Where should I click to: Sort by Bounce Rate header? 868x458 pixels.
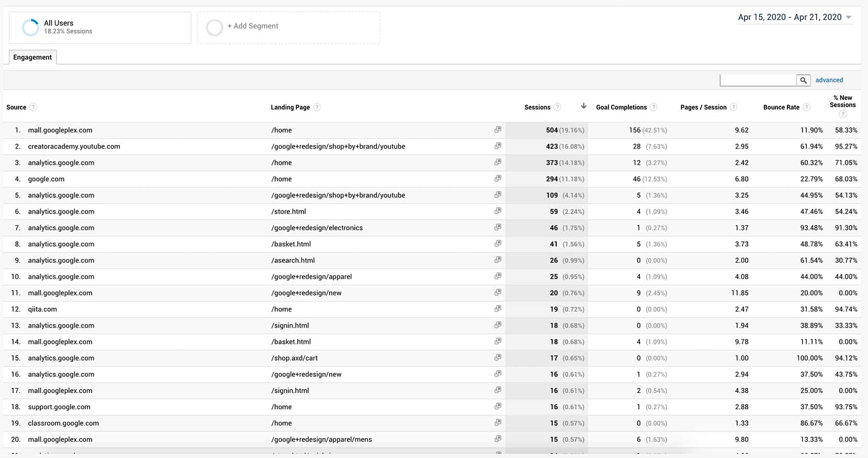(781, 107)
